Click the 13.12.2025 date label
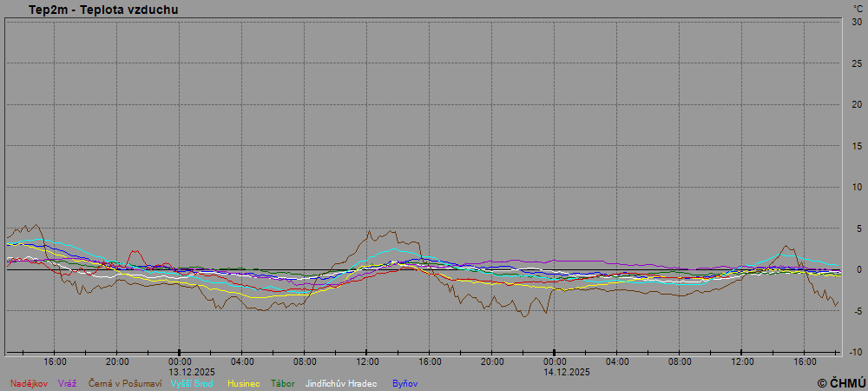868x391 pixels. point(192,371)
